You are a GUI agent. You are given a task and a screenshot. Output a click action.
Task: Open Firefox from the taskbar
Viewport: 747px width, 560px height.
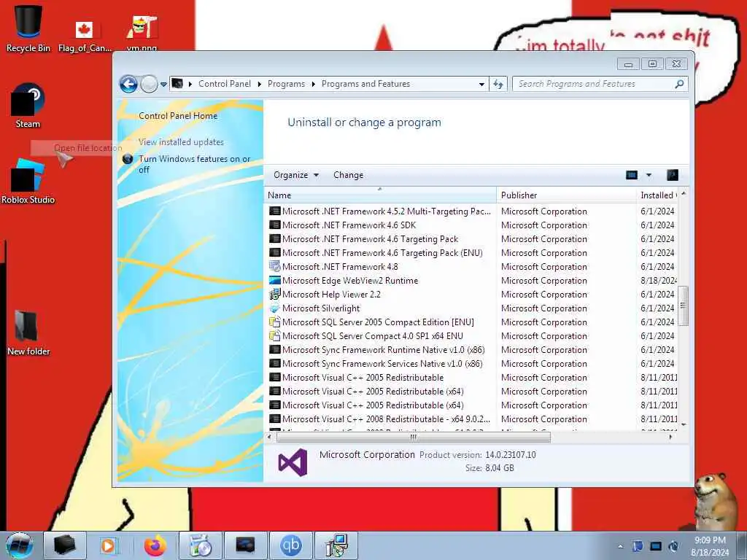pos(155,545)
